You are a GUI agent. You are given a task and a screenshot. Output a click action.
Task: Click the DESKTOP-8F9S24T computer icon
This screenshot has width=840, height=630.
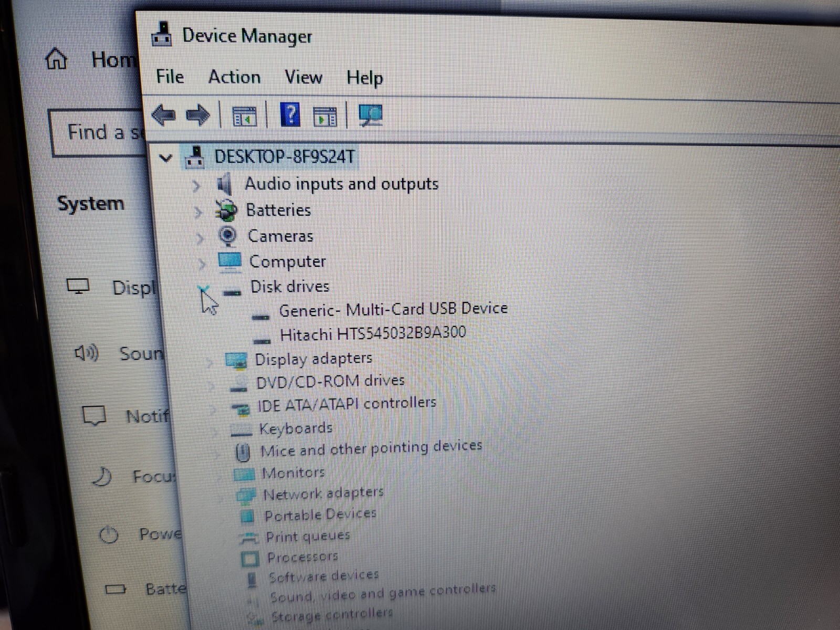pyautogui.click(x=195, y=157)
